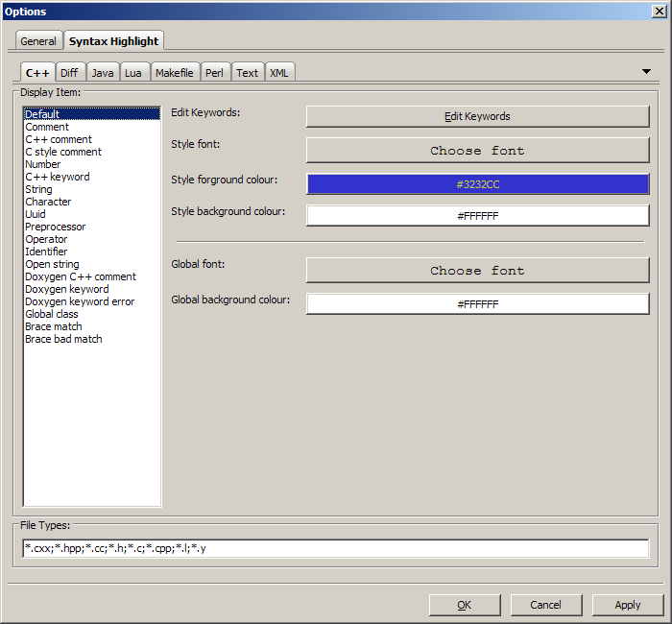This screenshot has width=672, height=624.
Task: Select the Perl language tab
Action: pos(214,73)
